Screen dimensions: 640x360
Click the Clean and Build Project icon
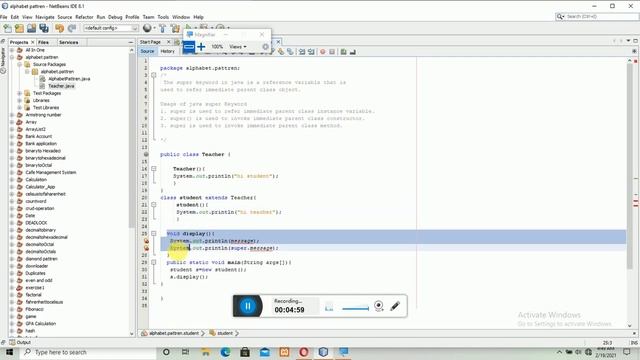176,28
